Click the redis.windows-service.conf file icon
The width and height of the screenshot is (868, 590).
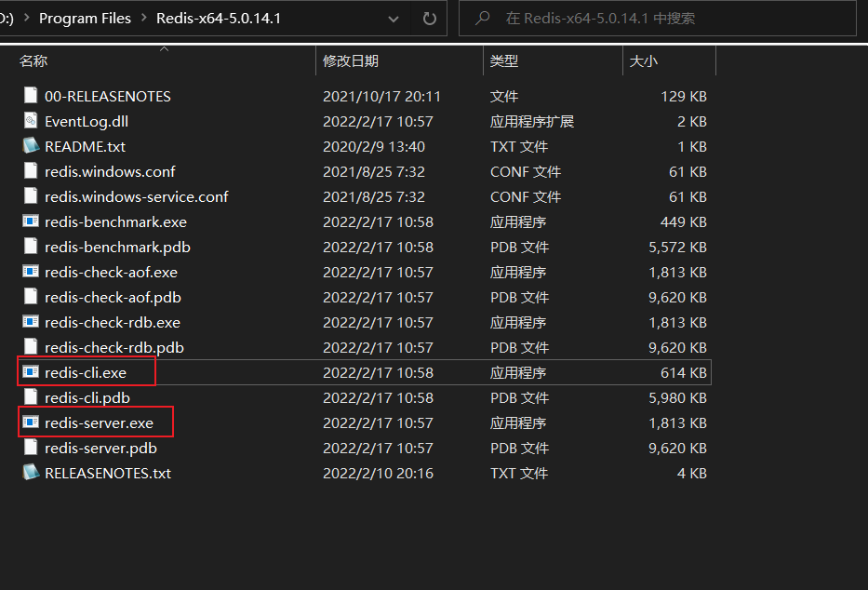[x=31, y=196]
